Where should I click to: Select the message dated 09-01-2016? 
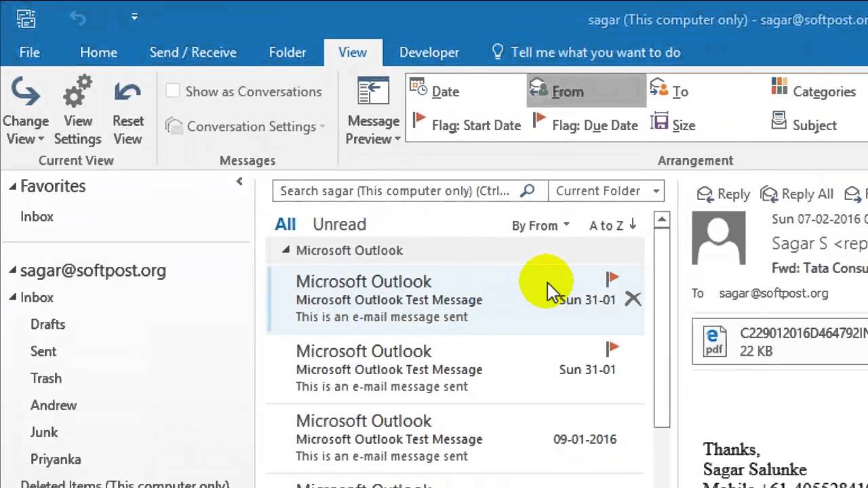click(x=456, y=439)
